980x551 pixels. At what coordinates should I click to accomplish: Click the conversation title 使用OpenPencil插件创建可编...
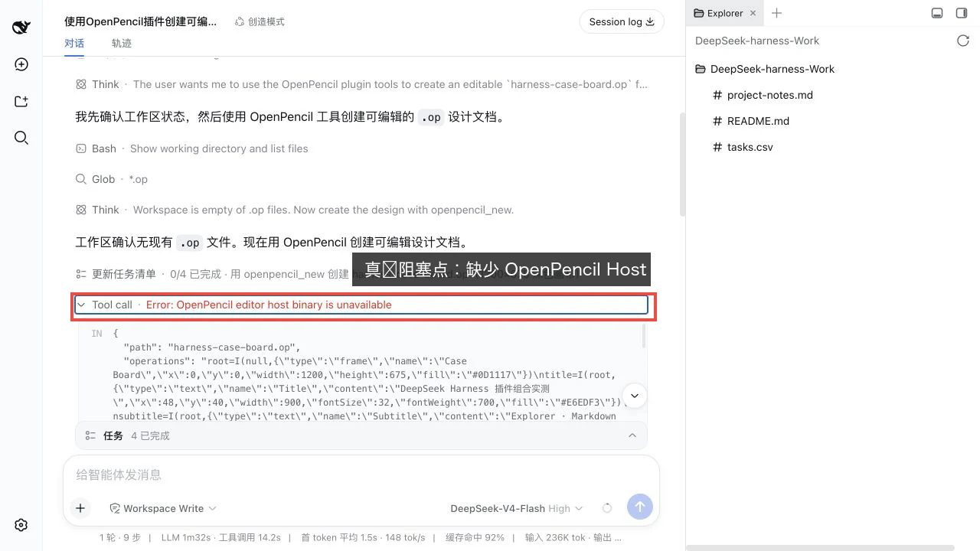tap(141, 21)
